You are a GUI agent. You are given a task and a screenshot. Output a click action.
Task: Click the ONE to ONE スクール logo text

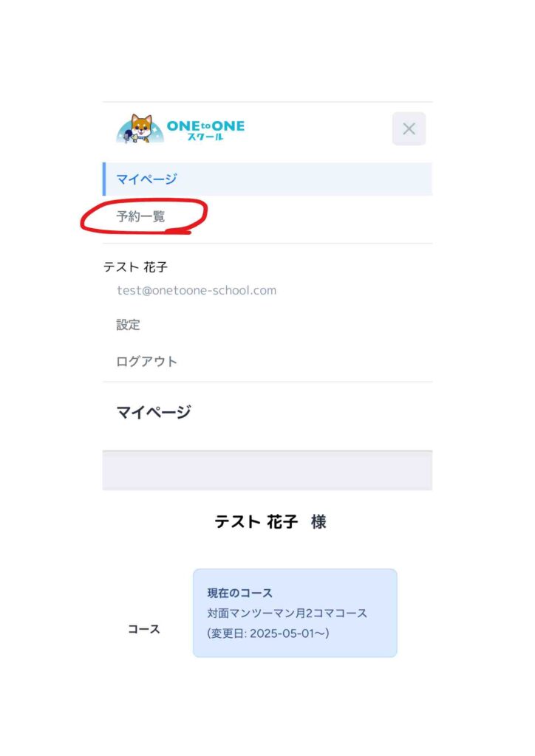[205, 129]
